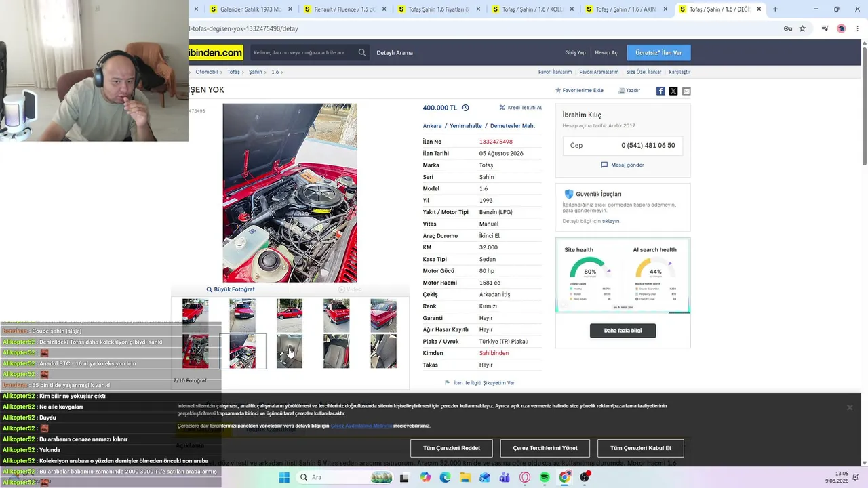The image size is (868, 488).
Task: Open the Opera browser taskbar icon
Action: point(525,477)
